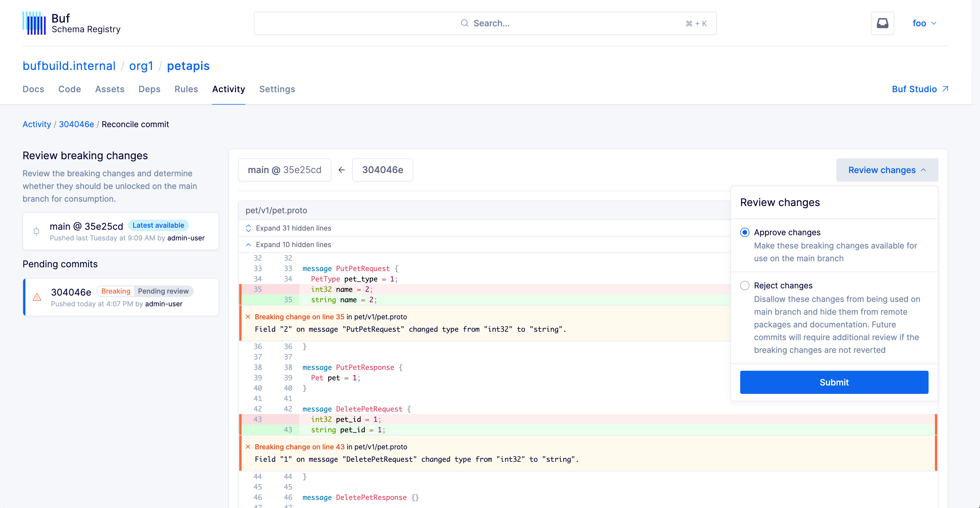Viewport: 980px width, 508px height.
Task: Select the main @ 35e25cd commit card
Action: pos(121,231)
